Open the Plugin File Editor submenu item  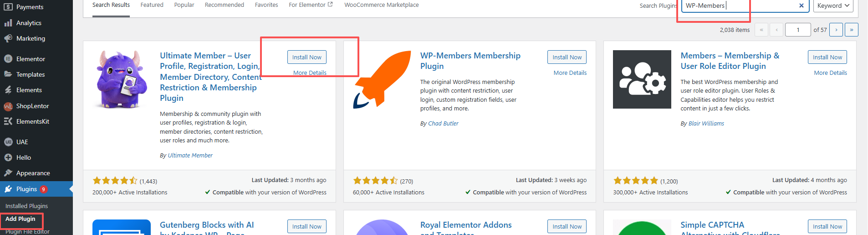27,231
